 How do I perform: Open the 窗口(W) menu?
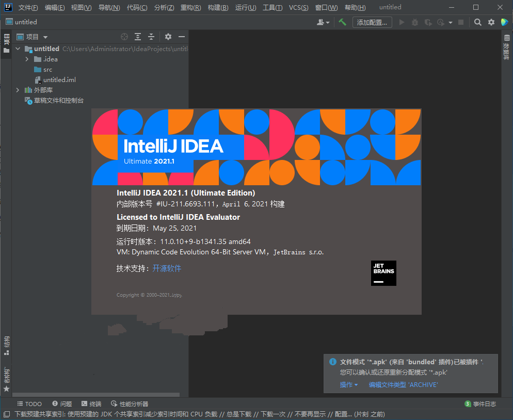click(326, 8)
